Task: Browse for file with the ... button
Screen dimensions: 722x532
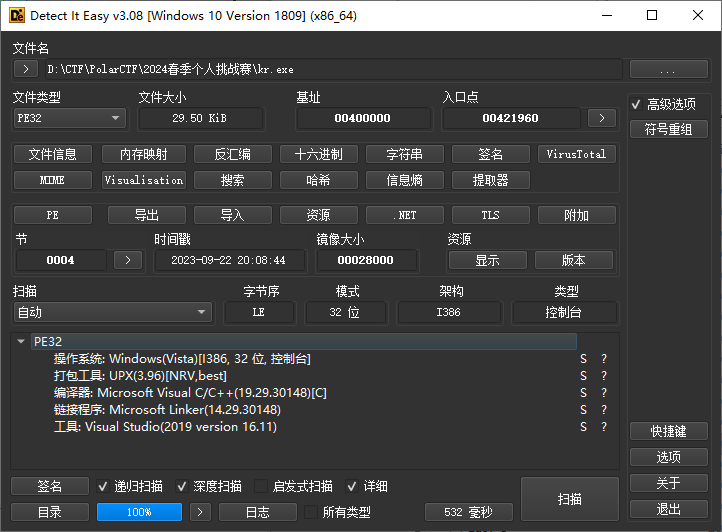Action: [669, 69]
